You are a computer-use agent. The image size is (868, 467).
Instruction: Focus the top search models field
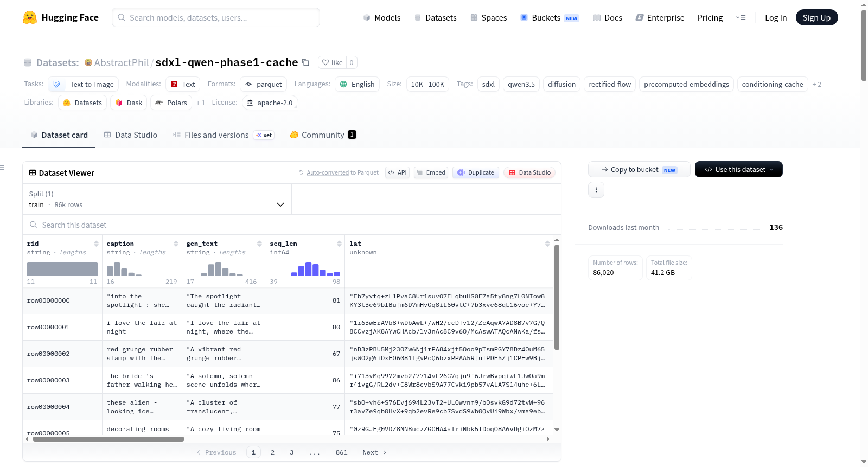coord(216,17)
